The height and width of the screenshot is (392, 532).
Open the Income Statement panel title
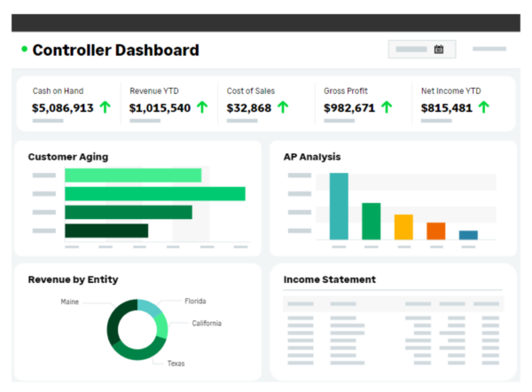(330, 279)
